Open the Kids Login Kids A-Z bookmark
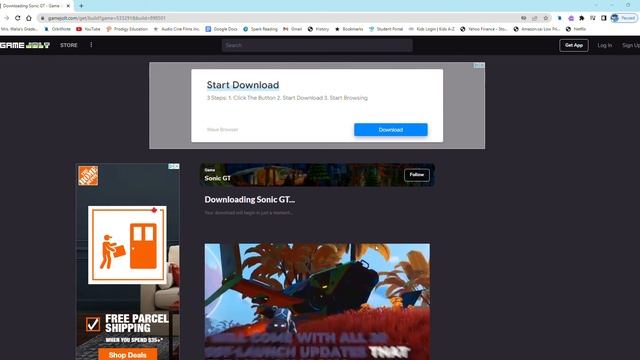 coord(431,29)
